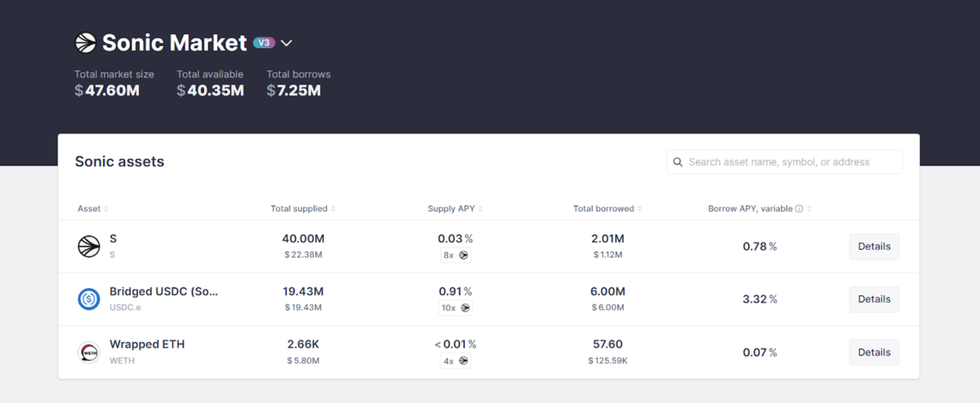
Task: Open Details for Bridged USDC asset
Action: pyautogui.click(x=874, y=299)
